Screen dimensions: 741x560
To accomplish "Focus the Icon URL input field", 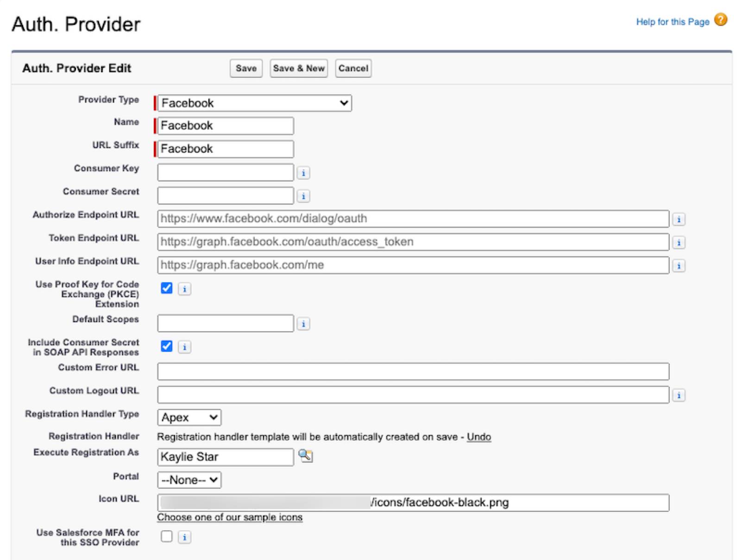I will 413,503.
